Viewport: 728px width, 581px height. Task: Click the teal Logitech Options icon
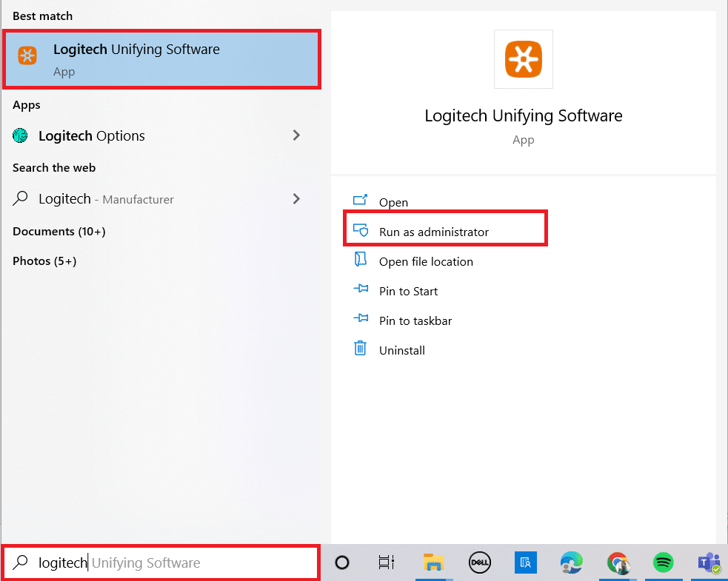[x=20, y=135]
